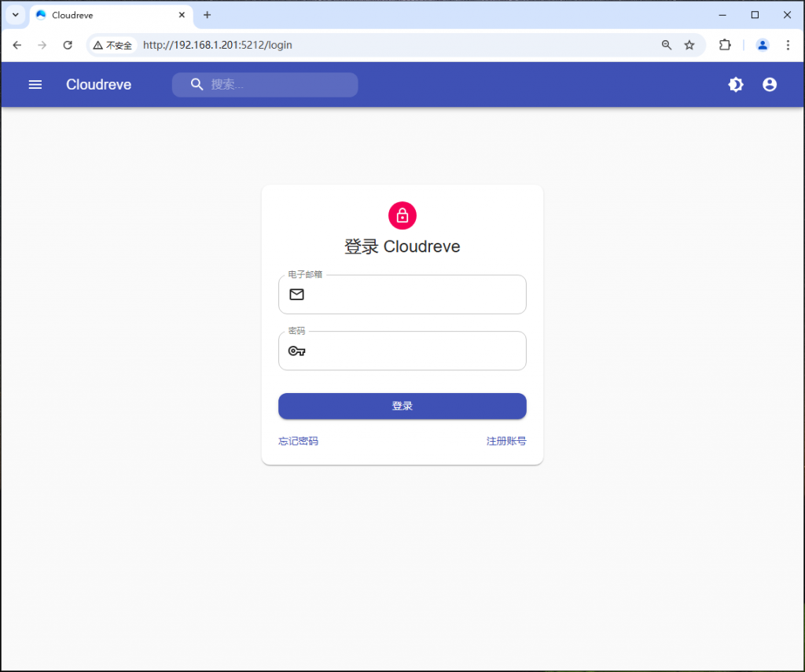Open the 忘记密码 forgot password link
Viewport: 805px width, 672px height.
[298, 441]
